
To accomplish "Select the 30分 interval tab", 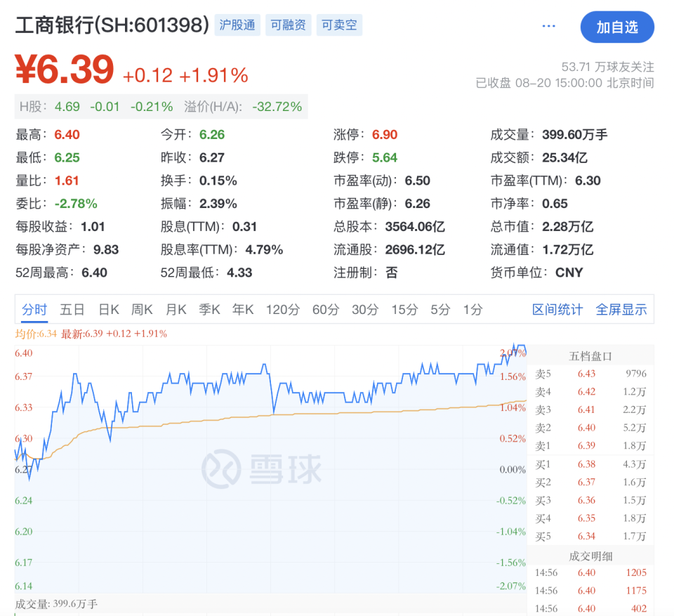I will click(365, 309).
